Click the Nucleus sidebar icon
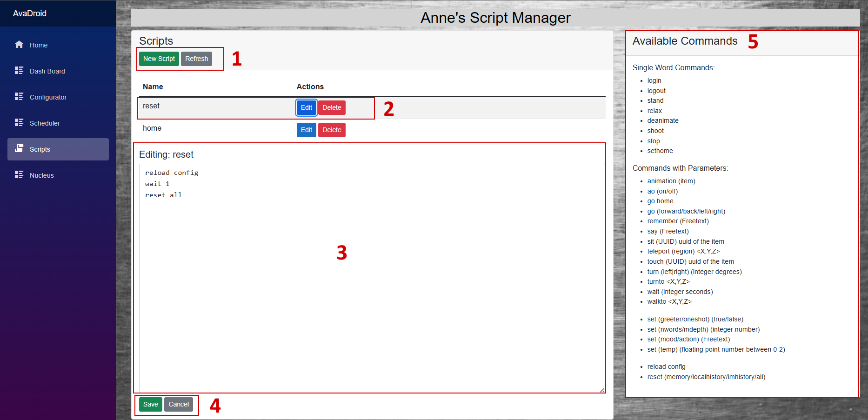 (x=19, y=175)
